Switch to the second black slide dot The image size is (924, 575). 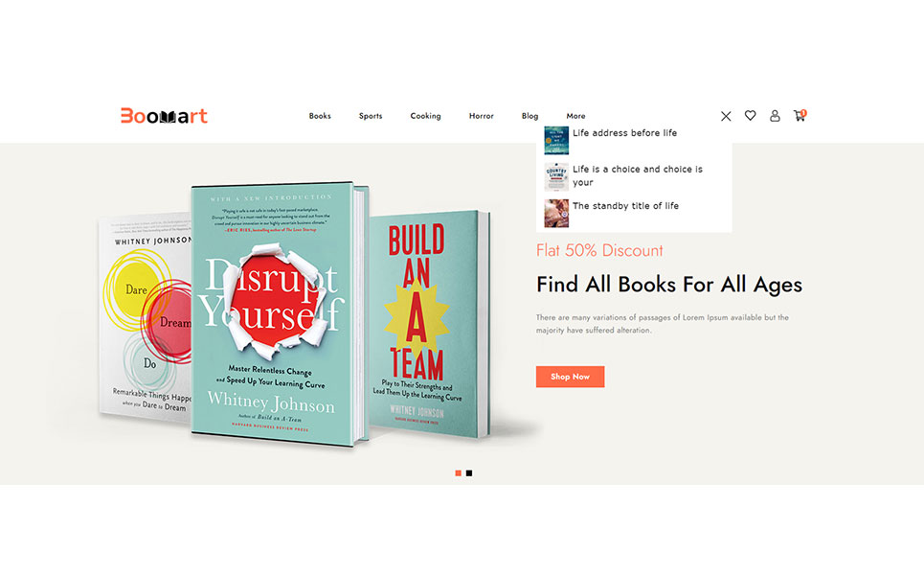click(x=469, y=472)
